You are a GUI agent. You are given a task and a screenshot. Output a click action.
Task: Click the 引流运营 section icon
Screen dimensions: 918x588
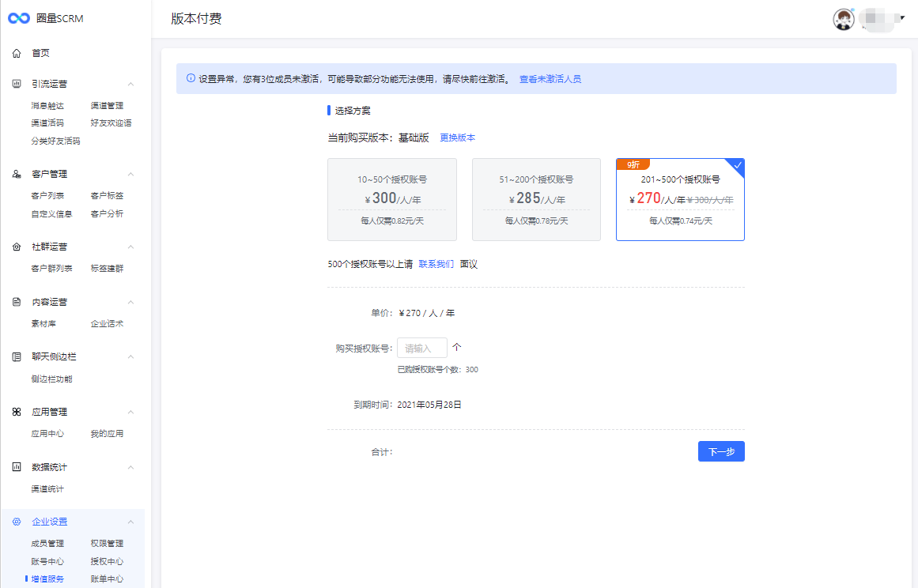17,84
